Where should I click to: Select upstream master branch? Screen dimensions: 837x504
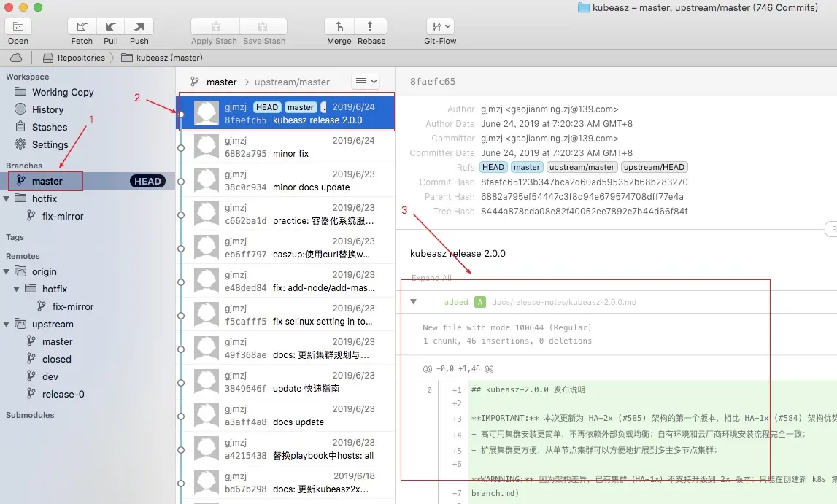(57, 342)
